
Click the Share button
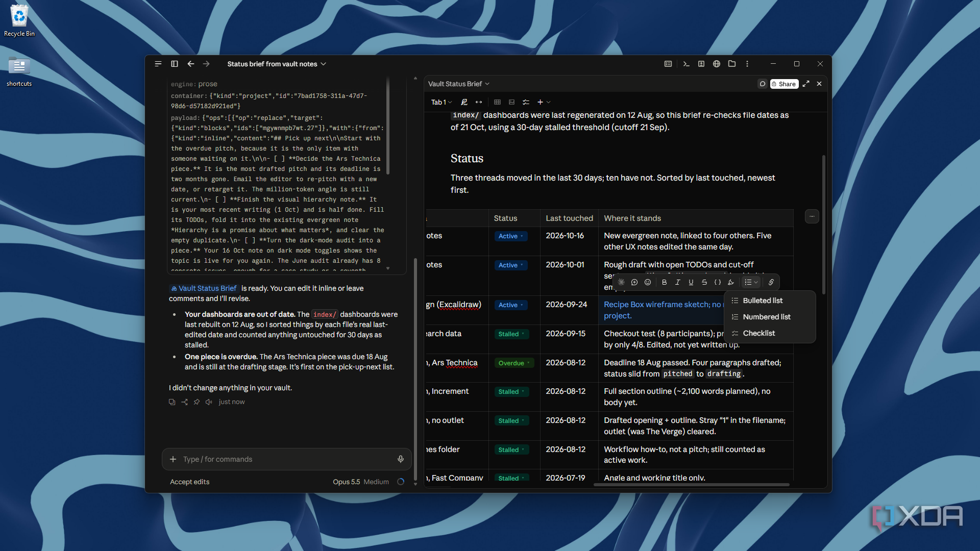(784, 84)
